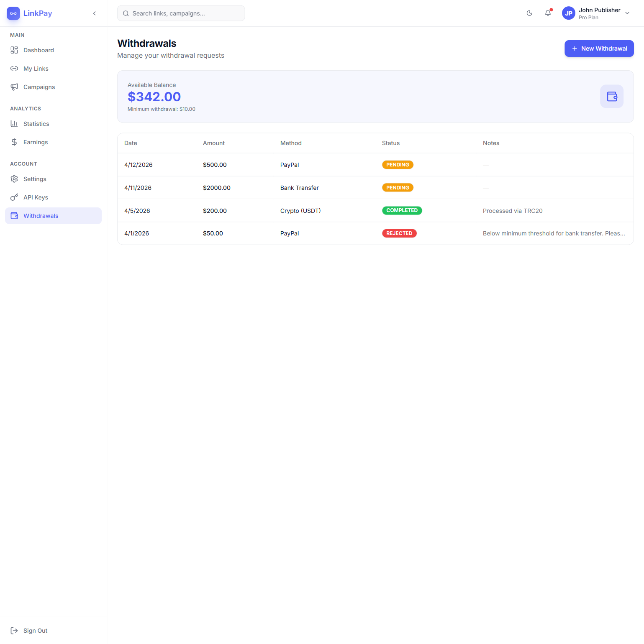Click the Dashboard grid icon
The width and height of the screenshot is (644, 644).
pyautogui.click(x=14, y=50)
